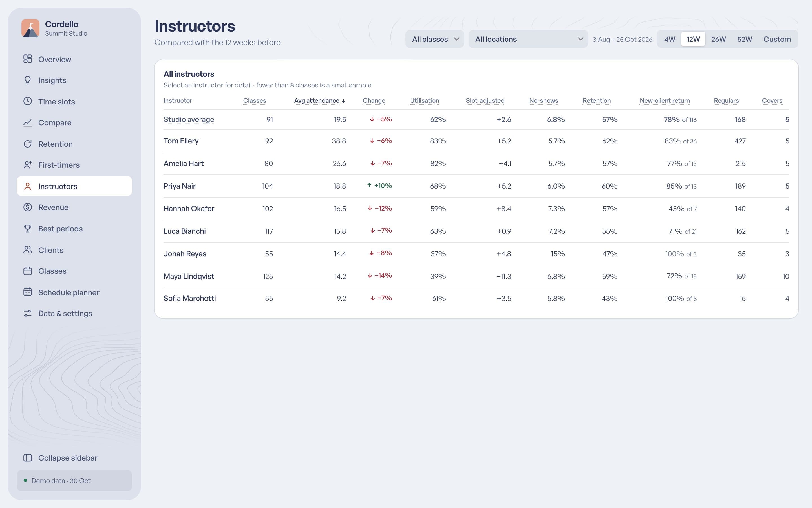This screenshot has height=508, width=812.
Task: Select instructor Tom Ellery row name
Action: 181,141
